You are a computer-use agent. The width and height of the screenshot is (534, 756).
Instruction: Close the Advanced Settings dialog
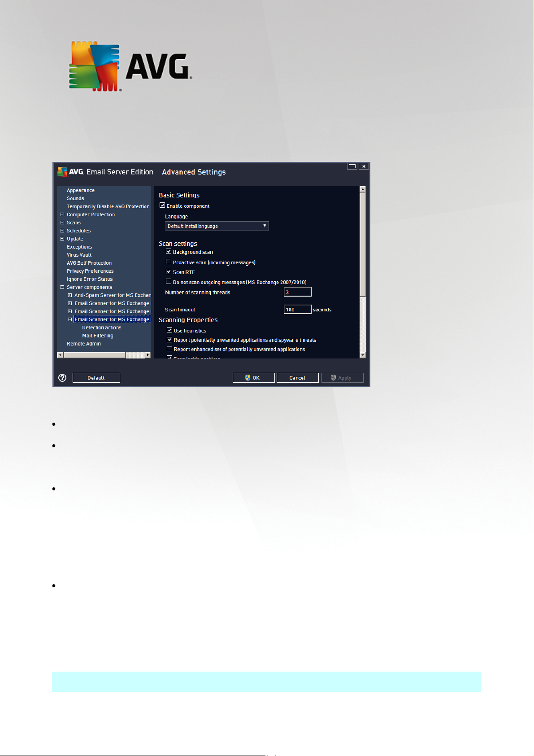(x=364, y=166)
